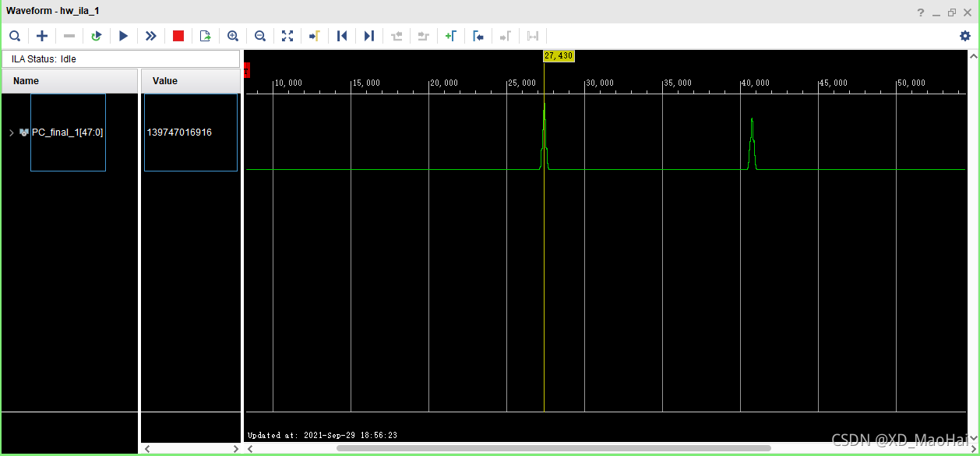Add a probe with the plus icon
This screenshot has width=980, height=456.
pyautogui.click(x=42, y=36)
